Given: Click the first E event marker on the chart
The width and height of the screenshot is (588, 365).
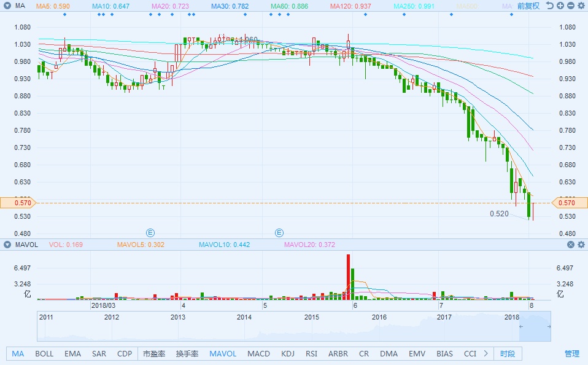Looking at the screenshot, I should pyautogui.click(x=150, y=233).
